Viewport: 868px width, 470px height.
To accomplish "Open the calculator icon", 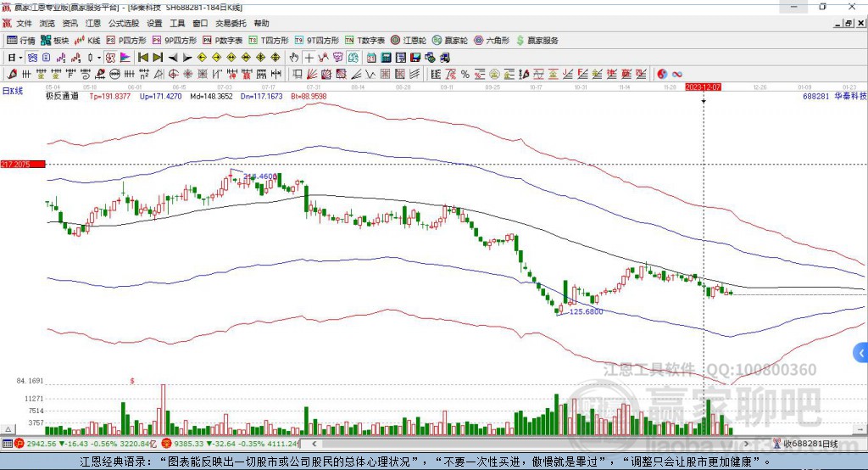I will pos(386,58).
